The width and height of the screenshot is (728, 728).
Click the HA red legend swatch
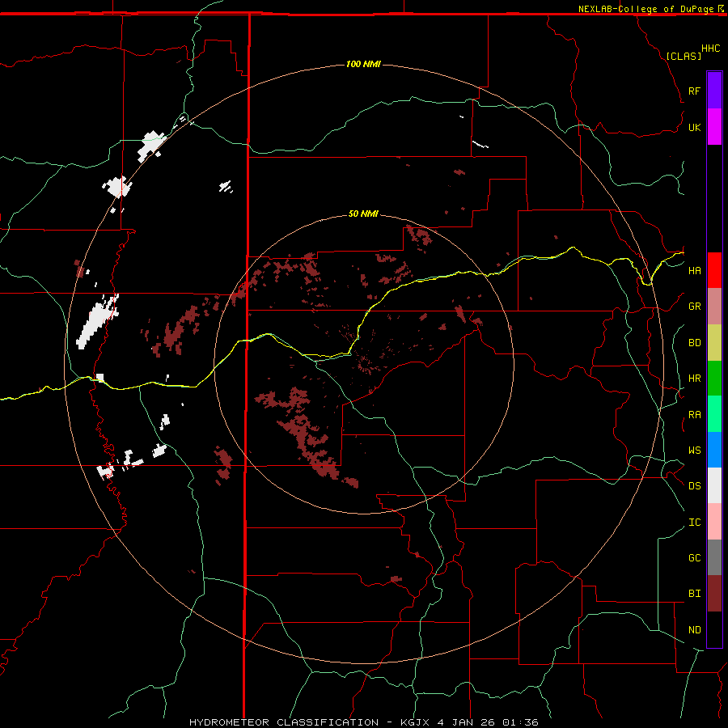[x=714, y=270]
